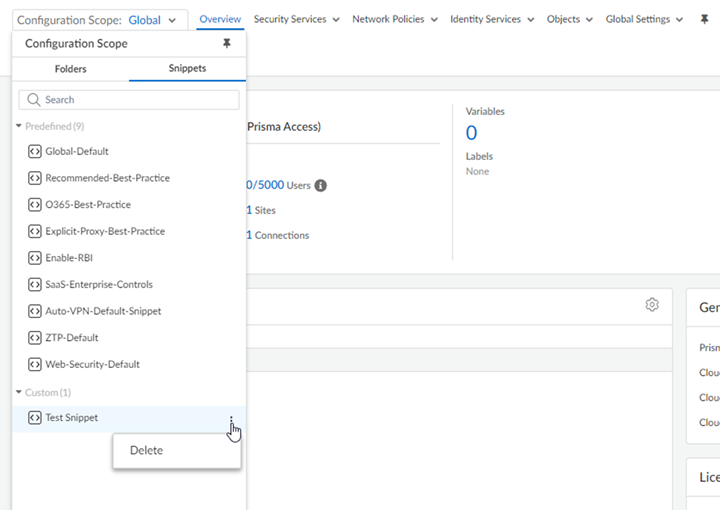Click the Enable-RBI snippet icon

(35, 258)
